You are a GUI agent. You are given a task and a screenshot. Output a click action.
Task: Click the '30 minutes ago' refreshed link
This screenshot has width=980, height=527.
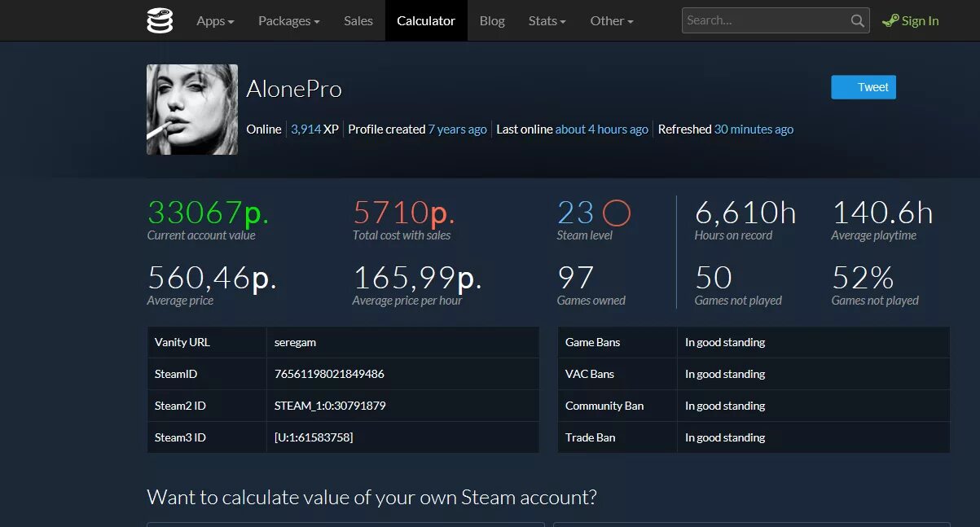pos(754,129)
